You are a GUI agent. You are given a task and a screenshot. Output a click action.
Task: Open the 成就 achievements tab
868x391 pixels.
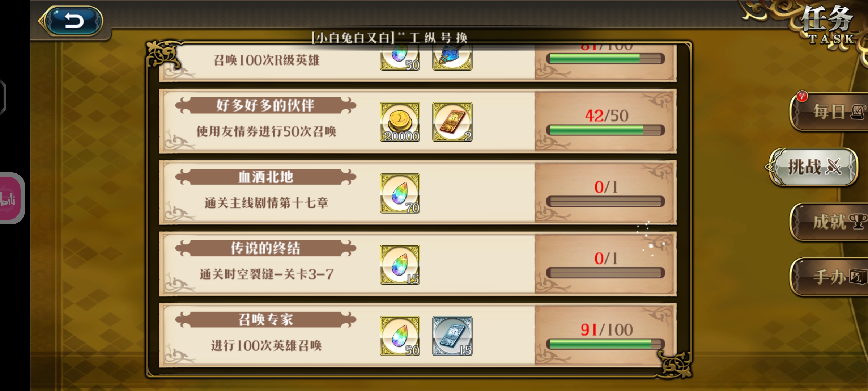tap(829, 222)
